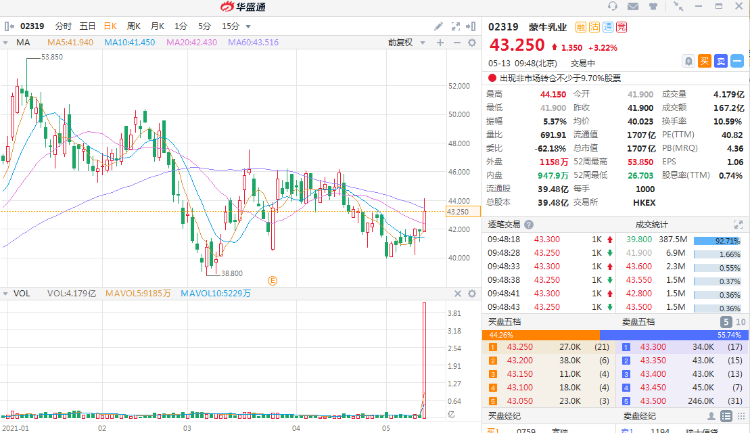This screenshot has height=433, width=750.
Task: Click the blue 55.74% sell ratio bar
Action: [x=674, y=335]
